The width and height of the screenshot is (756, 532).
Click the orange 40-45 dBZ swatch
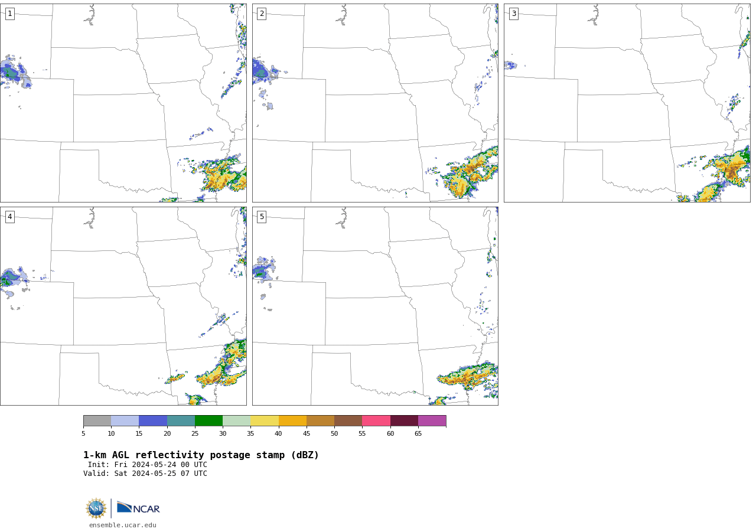(x=292, y=421)
